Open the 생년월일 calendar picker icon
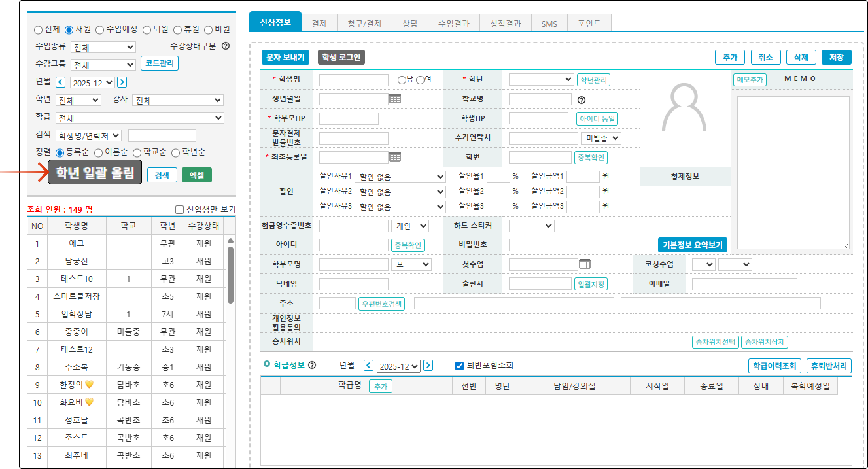This screenshot has width=868, height=469. [x=395, y=99]
